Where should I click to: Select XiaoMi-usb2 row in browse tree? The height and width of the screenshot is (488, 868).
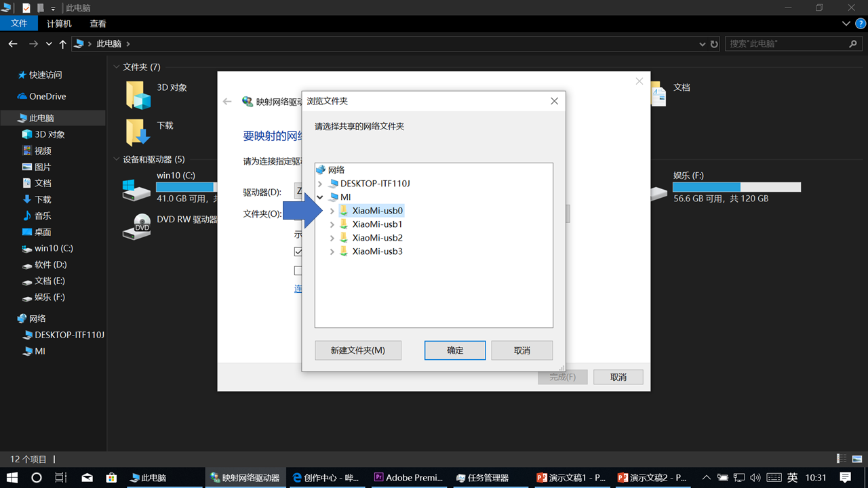tap(372, 238)
